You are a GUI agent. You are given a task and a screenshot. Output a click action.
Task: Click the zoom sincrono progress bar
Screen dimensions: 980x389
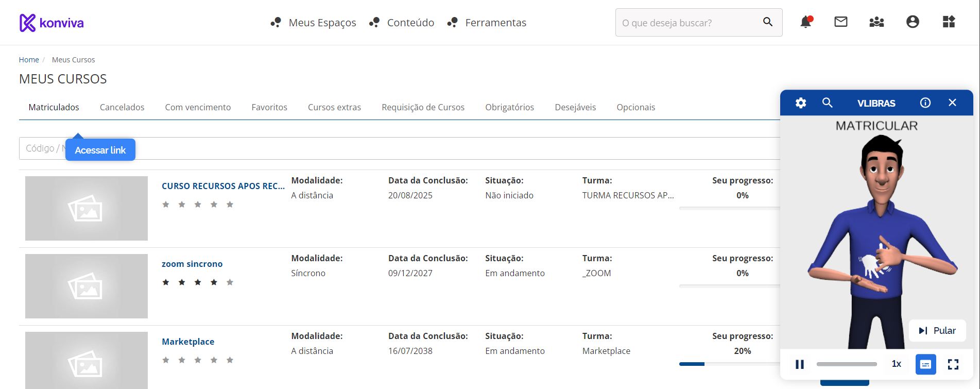(x=730, y=286)
